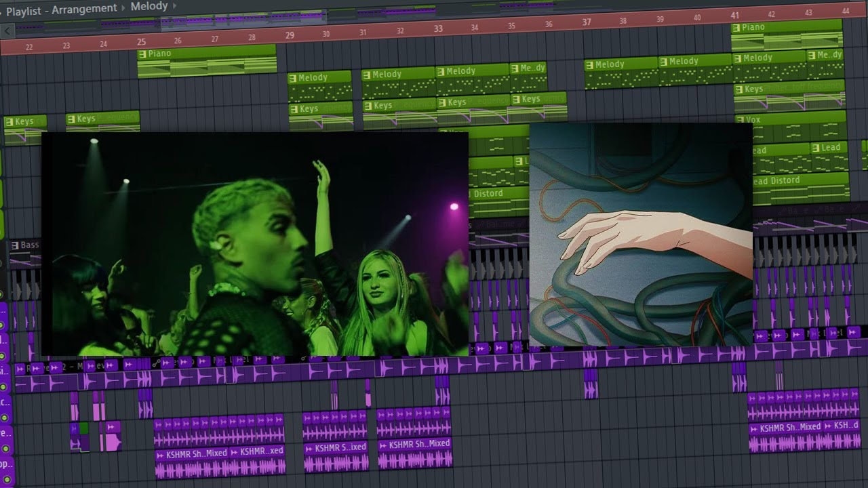
Task: Click the pattern icon on the bar 43 Me..dy clip
Action: (x=811, y=56)
